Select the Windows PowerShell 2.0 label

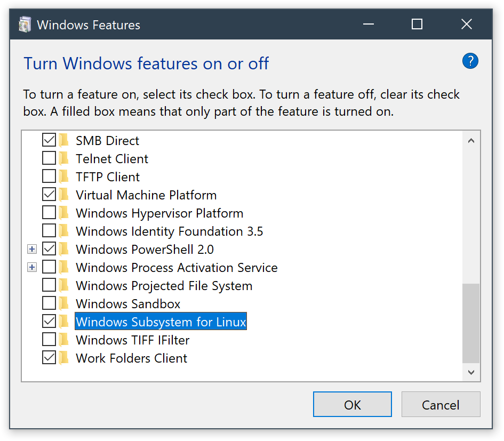pyautogui.click(x=145, y=250)
